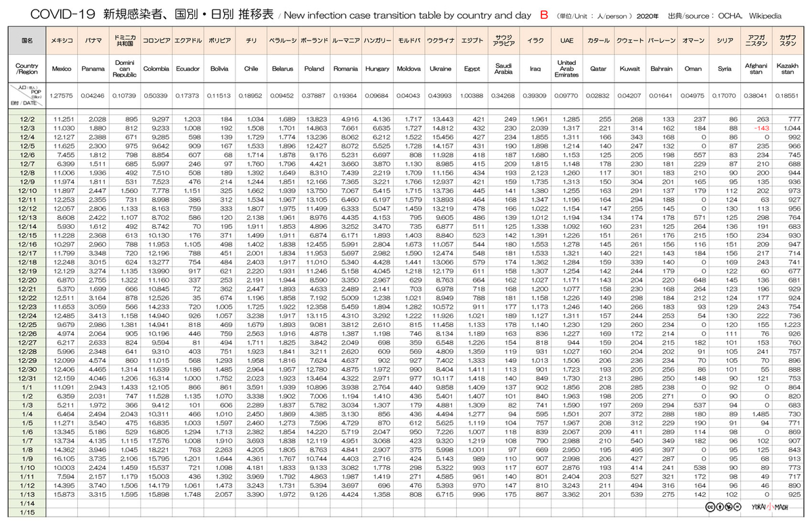Select the 'Panama' column header
Screen dimensions: 812x522
pyautogui.click(x=93, y=68)
